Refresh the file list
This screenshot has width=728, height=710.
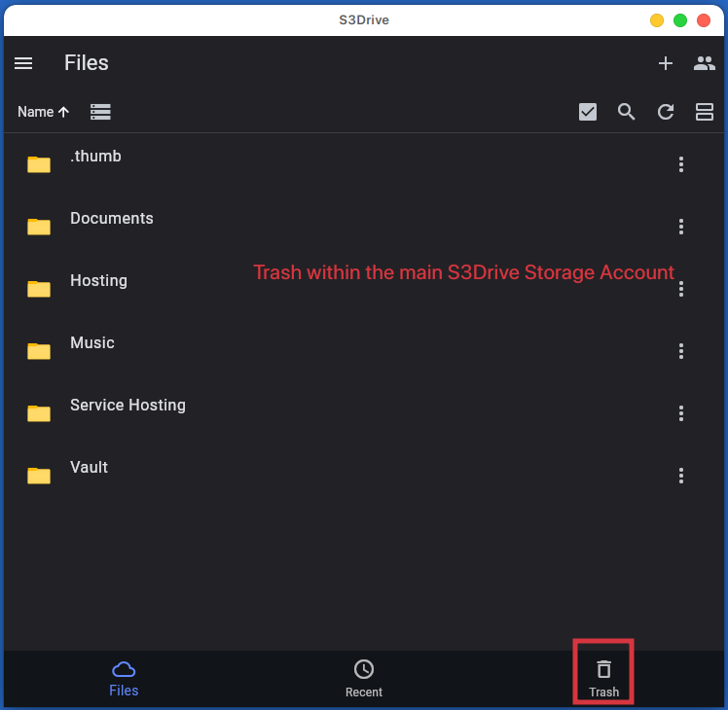point(666,112)
